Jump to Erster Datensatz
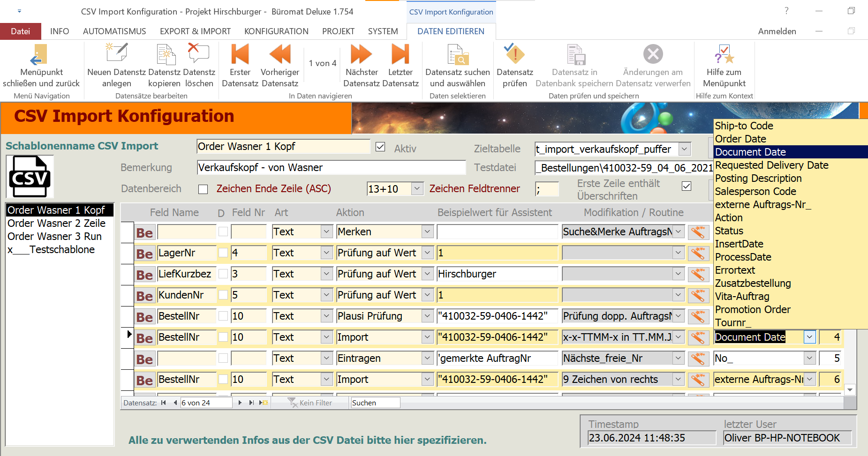 240,54
